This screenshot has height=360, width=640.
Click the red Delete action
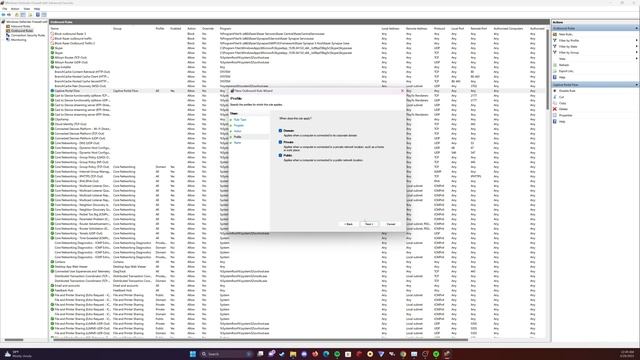tap(563, 109)
